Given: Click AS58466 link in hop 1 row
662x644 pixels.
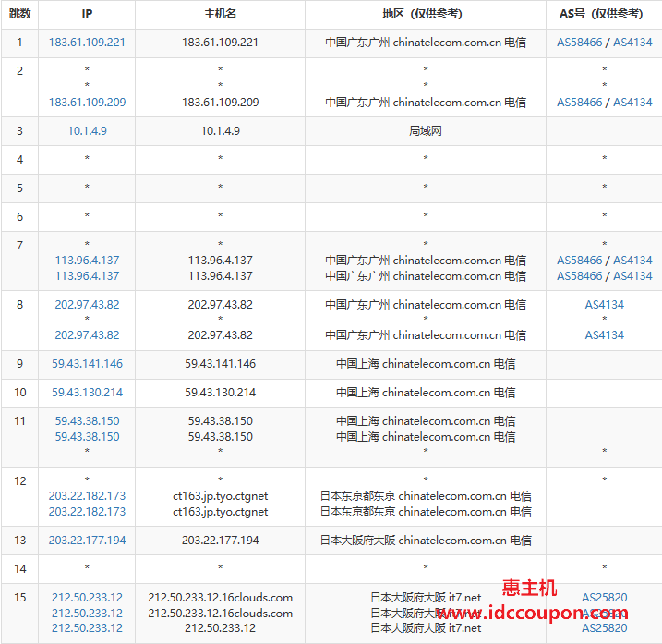Looking at the screenshot, I should click(x=579, y=43).
